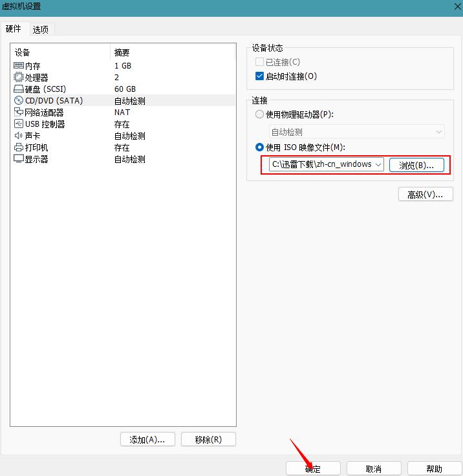463x476 pixels.
Task: Select the 显示器 row label
Action: tap(36, 159)
